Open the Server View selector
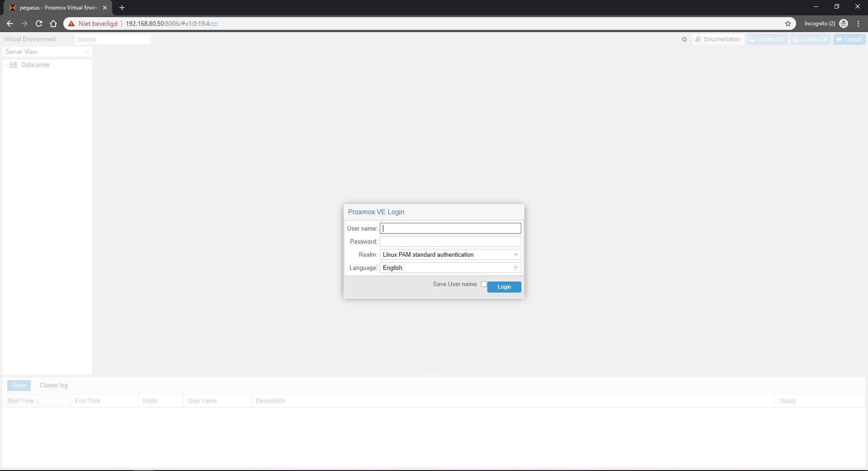 point(47,52)
